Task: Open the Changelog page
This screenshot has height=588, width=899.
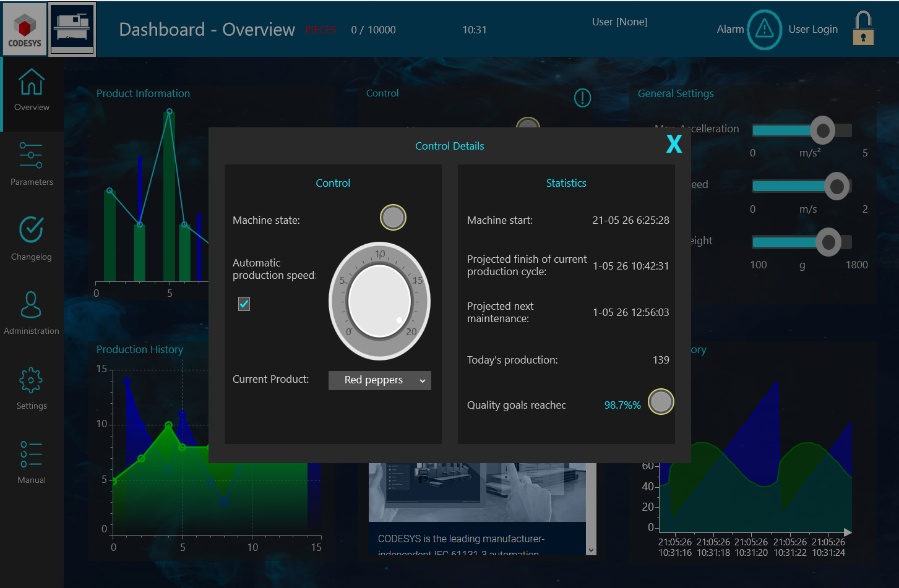Action: point(32,239)
